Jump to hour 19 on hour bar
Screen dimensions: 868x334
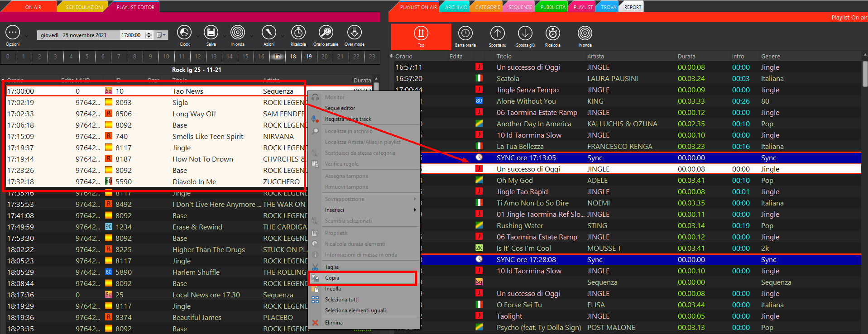click(309, 57)
